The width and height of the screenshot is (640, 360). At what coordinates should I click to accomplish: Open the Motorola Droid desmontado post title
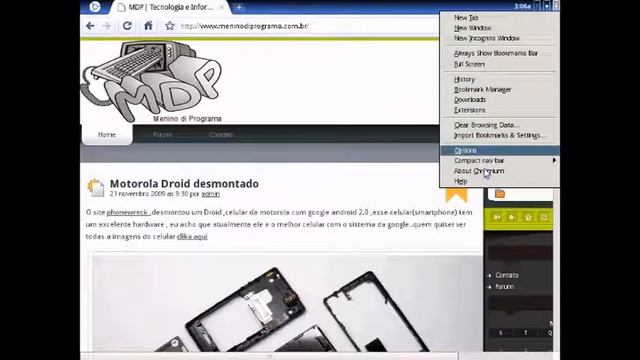tap(184, 184)
